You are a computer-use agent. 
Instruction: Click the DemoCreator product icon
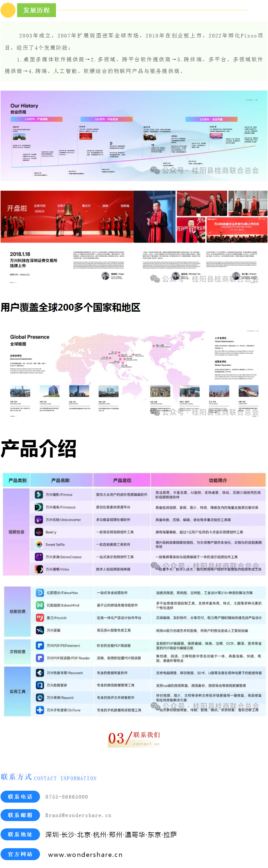coord(39,557)
